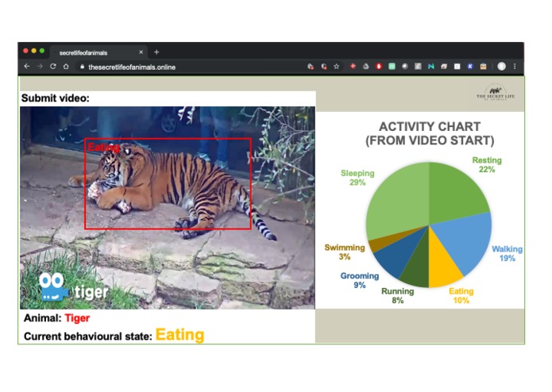
Task: Click the white 'tiger' watermark text on video
Action: tap(91, 292)
